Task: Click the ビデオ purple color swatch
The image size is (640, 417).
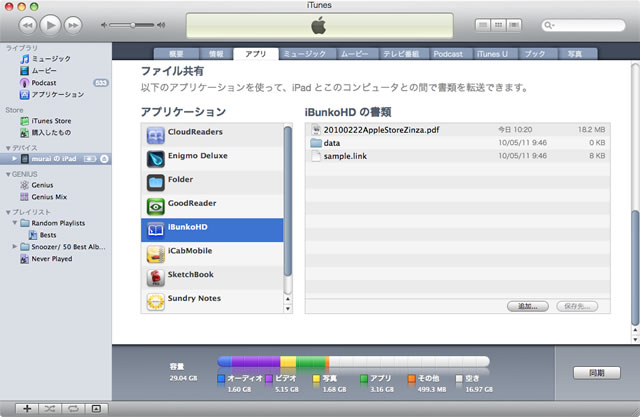Action: (x=269, y=379)
